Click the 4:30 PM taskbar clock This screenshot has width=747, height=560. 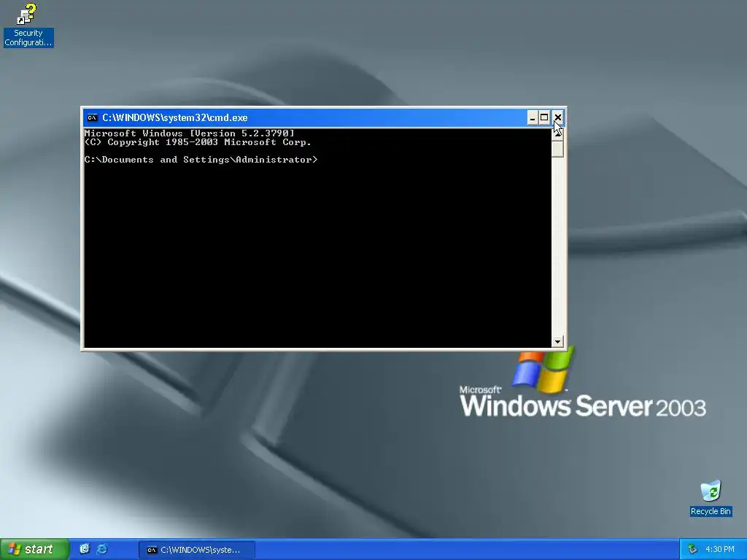point(720,550)
